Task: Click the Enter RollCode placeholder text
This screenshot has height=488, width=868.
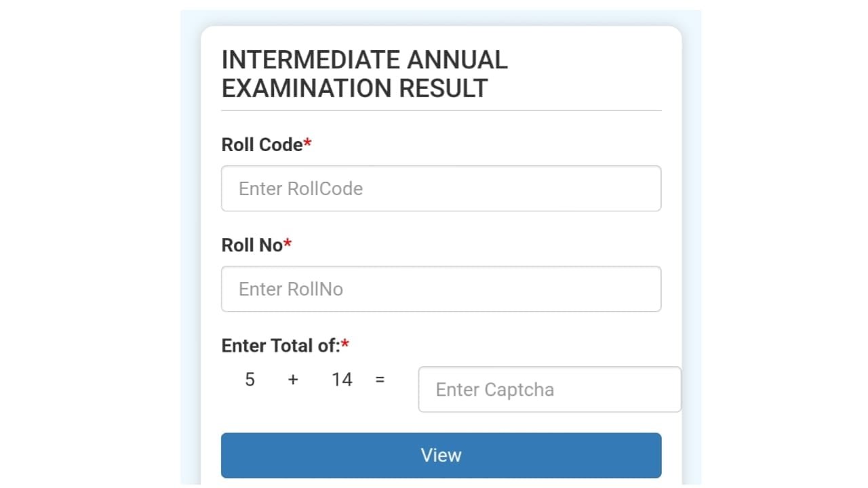Action: [x=300, y=188]
